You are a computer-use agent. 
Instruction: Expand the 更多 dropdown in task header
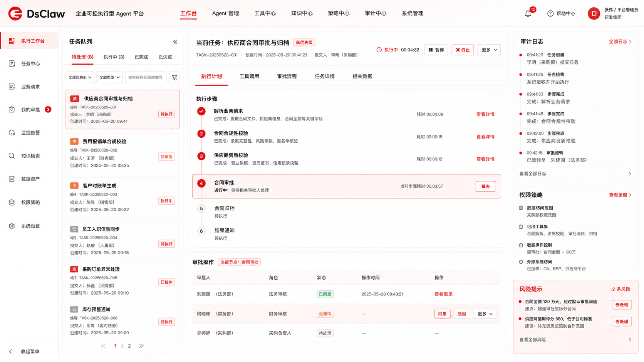pyautogui.click(x=489, y=50)
